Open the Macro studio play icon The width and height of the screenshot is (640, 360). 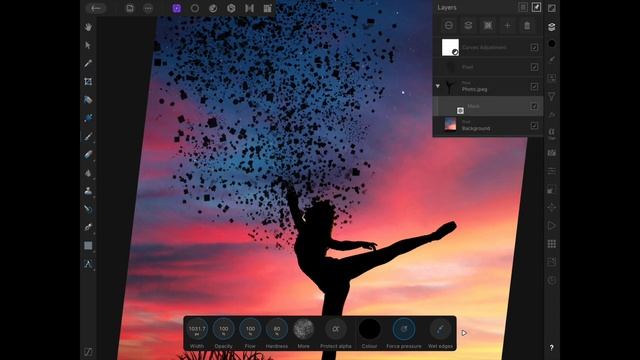[551, 226]
